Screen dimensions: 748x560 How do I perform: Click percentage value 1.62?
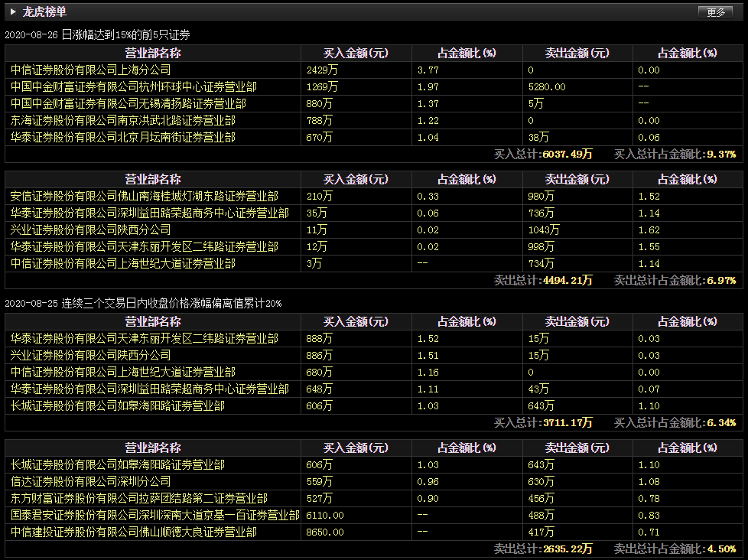(x=649, y=230)
